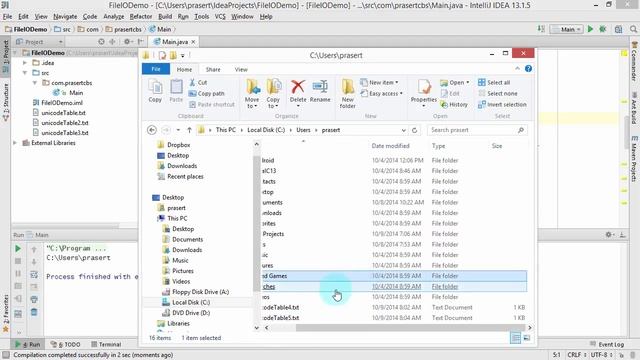Select the Main.java editor tab
This screenshot has width=640, height=360.
[x=175, y=42]
